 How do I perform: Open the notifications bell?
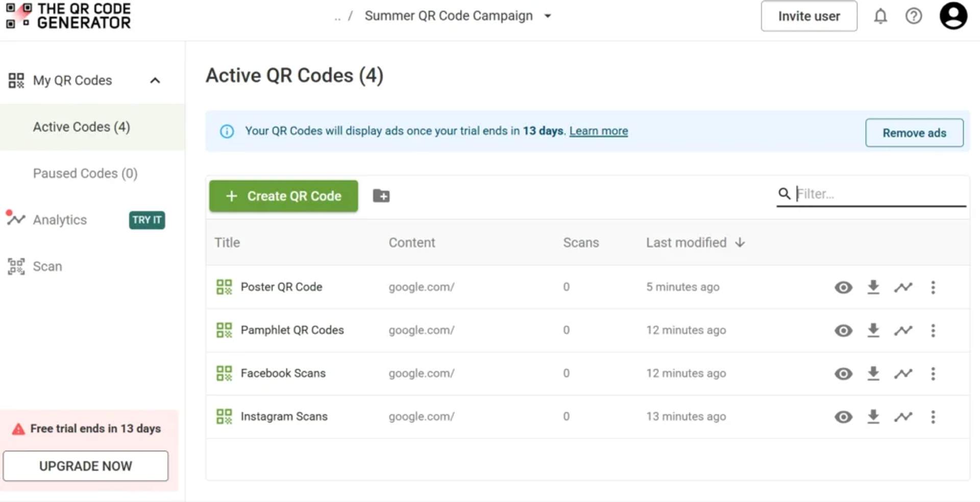[x=880, y=16]
